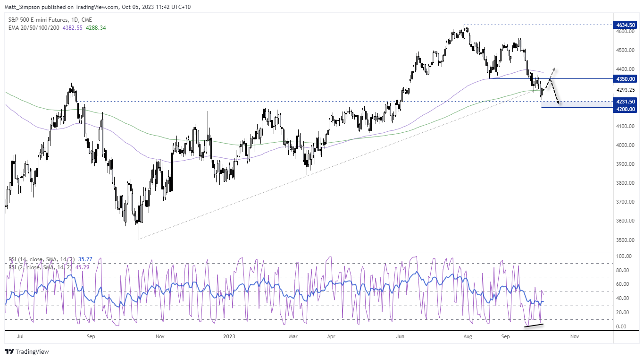Click the 4400.00 price axis tick

pos(626,69)
